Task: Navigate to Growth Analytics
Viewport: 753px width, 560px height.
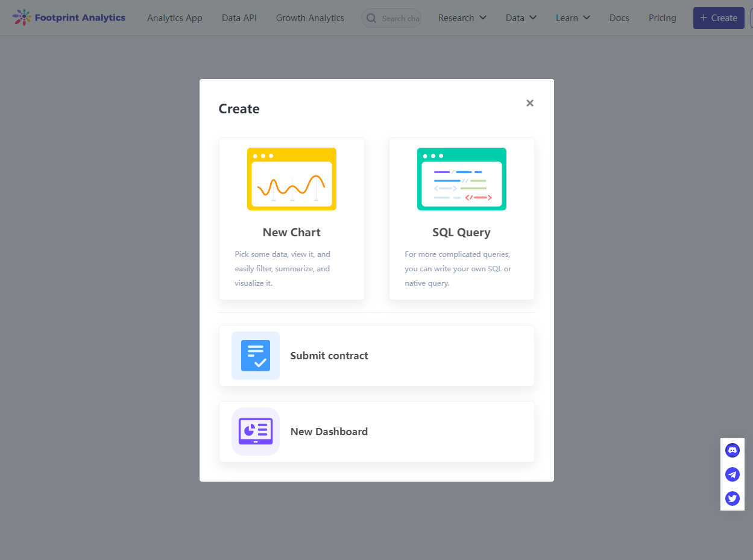Action: coord(310,18)
